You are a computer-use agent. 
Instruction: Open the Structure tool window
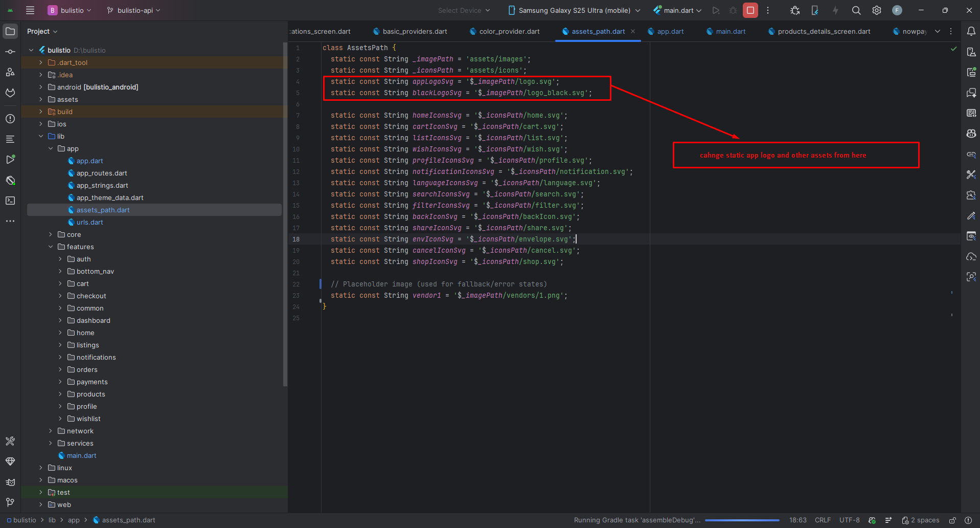pyautogui.click(x=10, y=72)
